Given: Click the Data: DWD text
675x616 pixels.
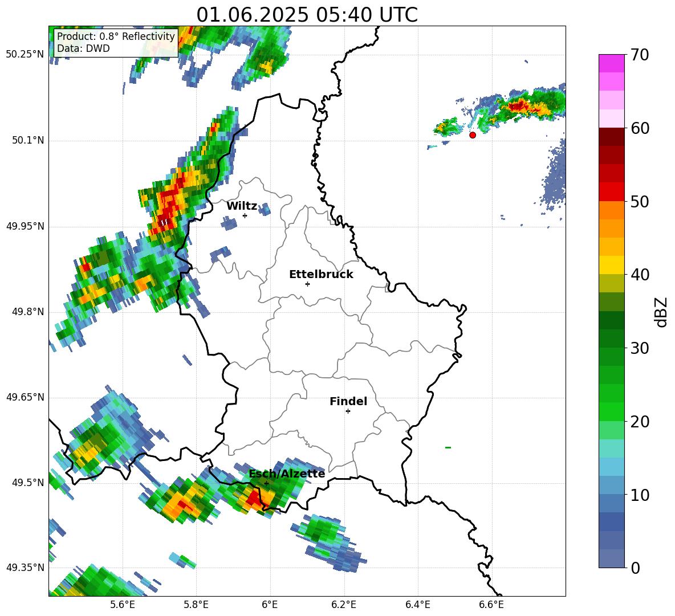Looking at the screenshot, I should click(x=83, y=48).
